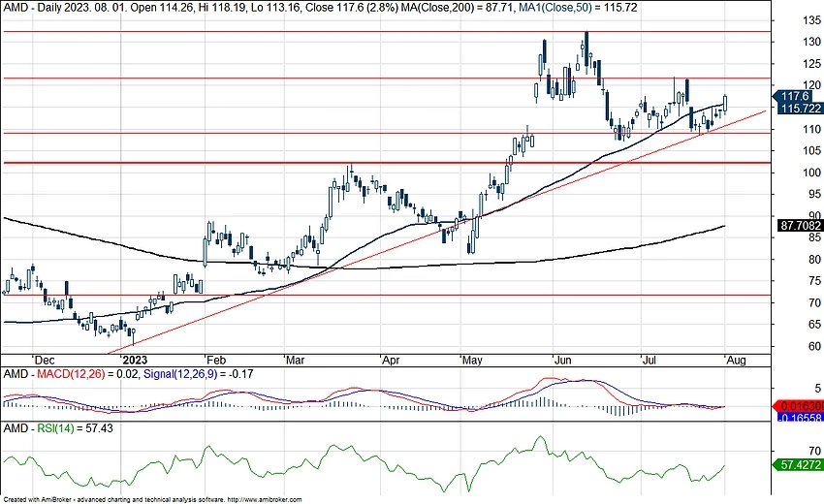Click the 'Apr' date axis label
Screen dimensions: 824x504
pyautogui.click(x=391, y=361)
